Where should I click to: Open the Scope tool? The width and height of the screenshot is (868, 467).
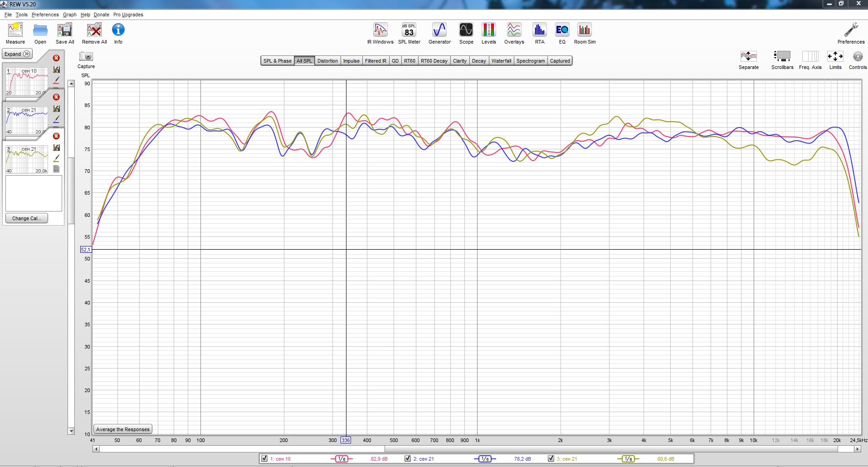pos(466,33)
